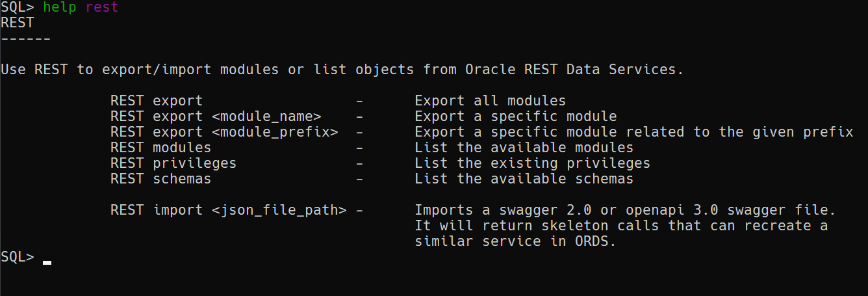Click the '<json_file_path>' placeholder
868x296 pixels.
279,210
